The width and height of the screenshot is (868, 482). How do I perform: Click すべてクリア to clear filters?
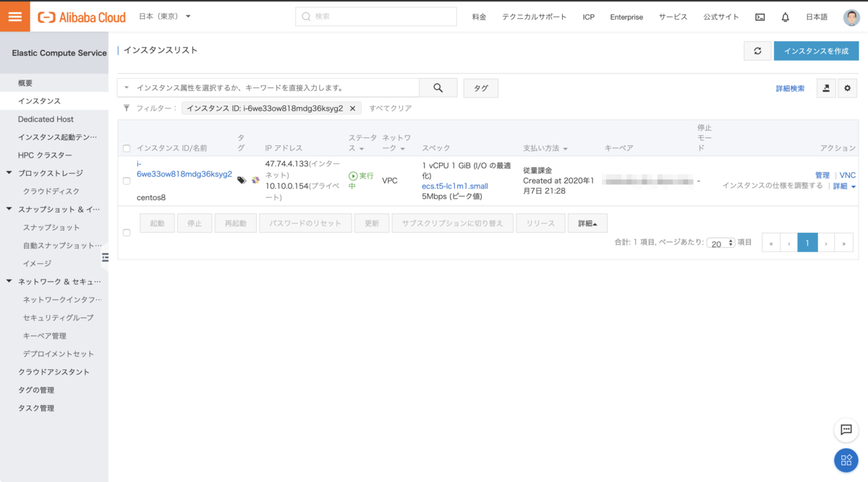391,108
